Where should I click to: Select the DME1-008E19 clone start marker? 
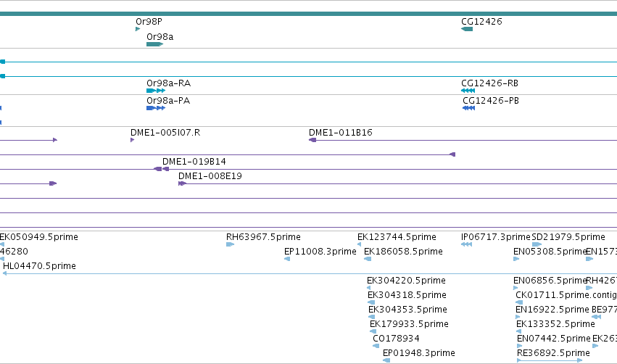pyautogui.click(x=182, y=183)
